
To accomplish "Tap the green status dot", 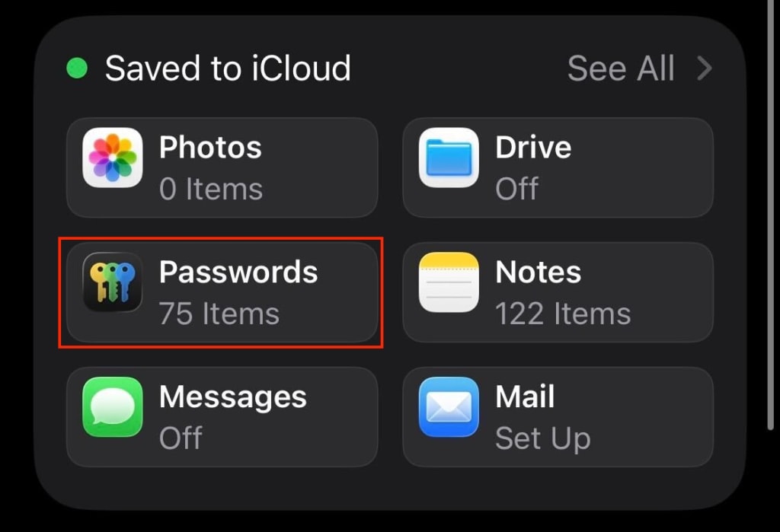I will (77, 68).
